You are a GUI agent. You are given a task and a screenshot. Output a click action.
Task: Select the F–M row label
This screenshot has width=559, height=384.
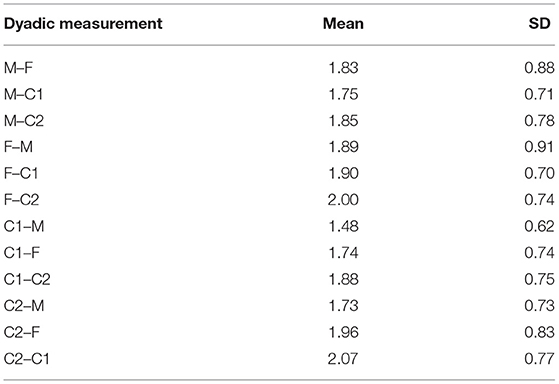click(18, 147)
